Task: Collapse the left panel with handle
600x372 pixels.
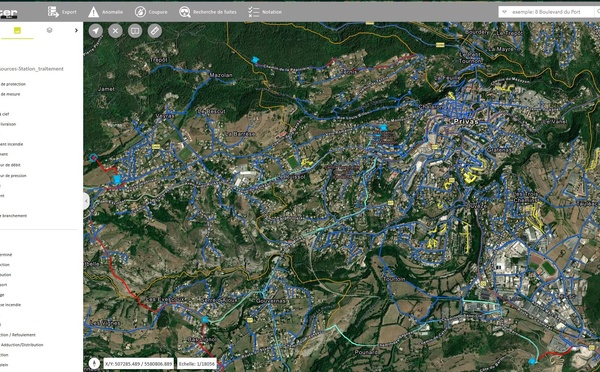Action: coord(86,201)
